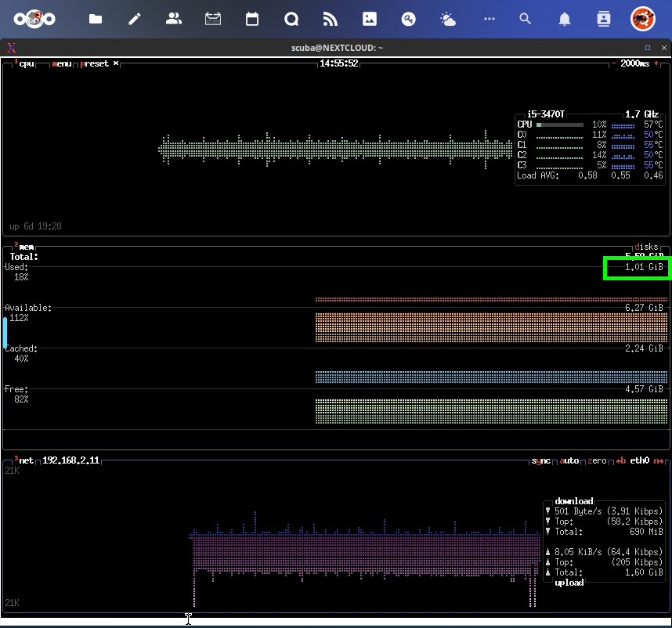672x628 pixels.
Task: Toggle zero option in net panel
Action: click(x=597, y=460)
